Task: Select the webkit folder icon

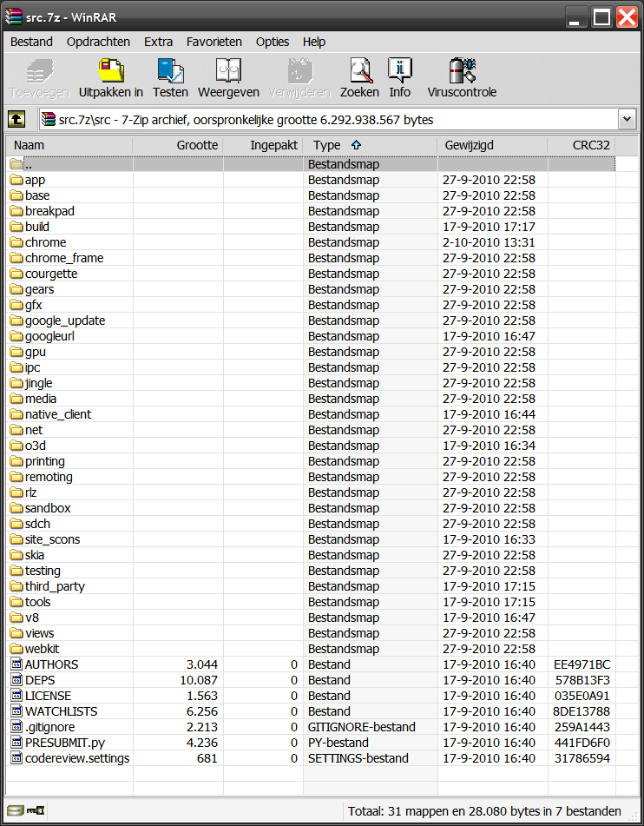Action: 16,649
